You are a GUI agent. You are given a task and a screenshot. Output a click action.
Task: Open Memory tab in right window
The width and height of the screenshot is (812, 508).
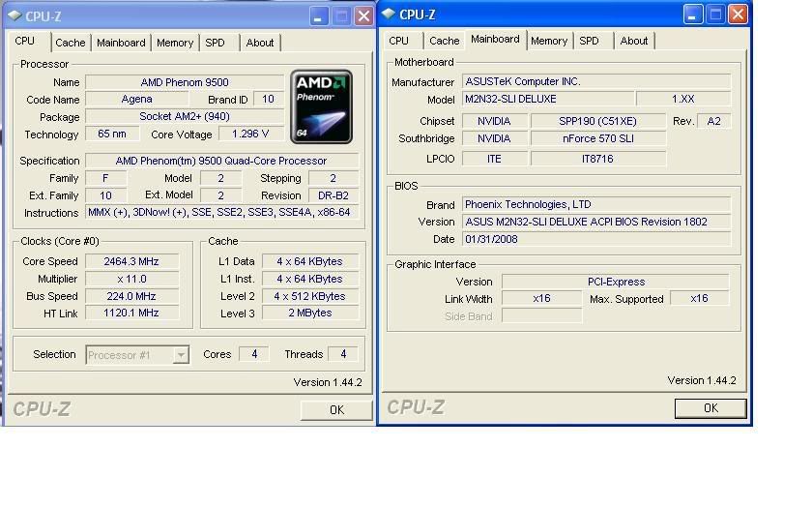click(549, 41)
